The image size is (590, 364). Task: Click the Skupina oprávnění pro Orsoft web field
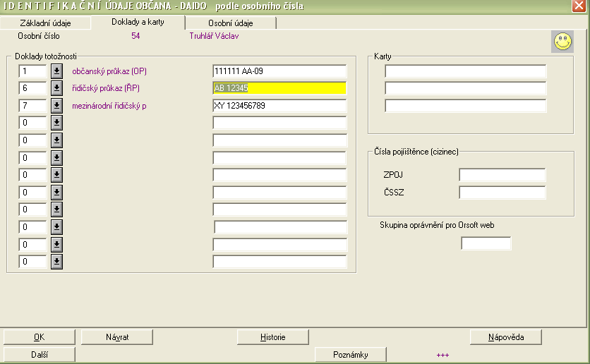[486, 243]
